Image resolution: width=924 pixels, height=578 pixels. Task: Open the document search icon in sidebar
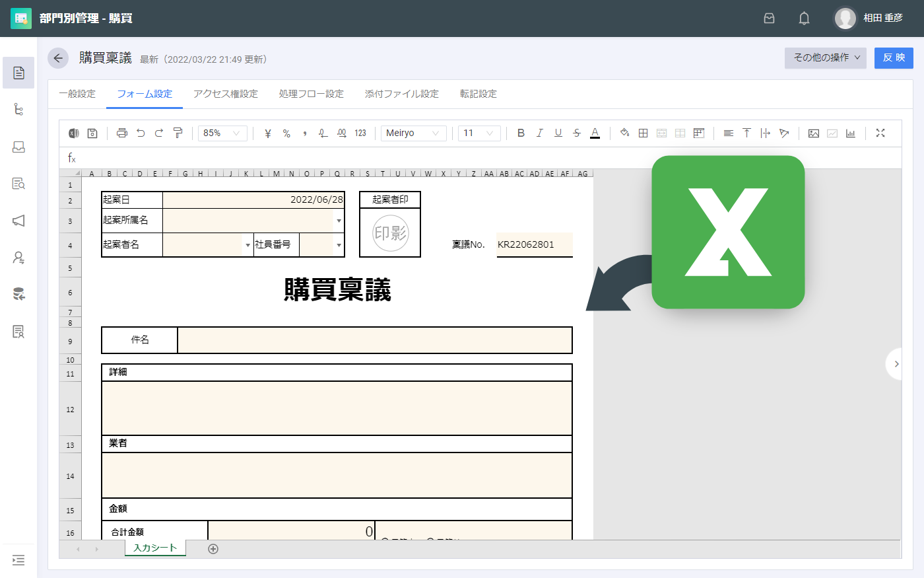[x=18, y=184]
